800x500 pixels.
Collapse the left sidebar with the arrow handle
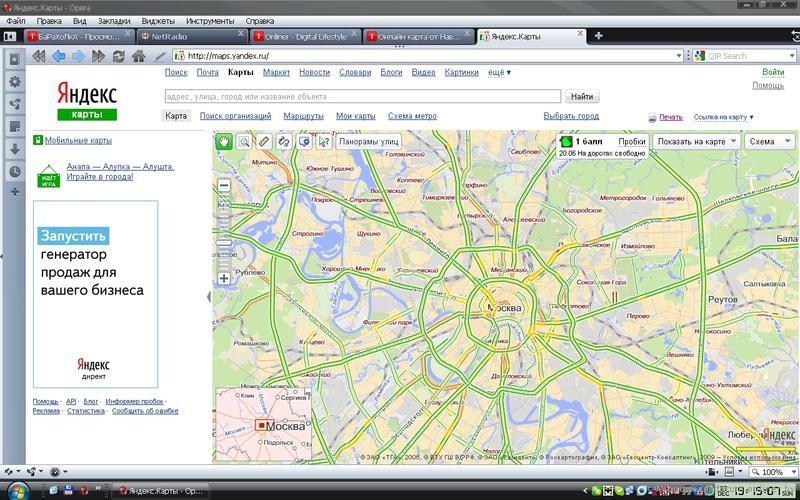pyautogui.click(x=209, y=297)
